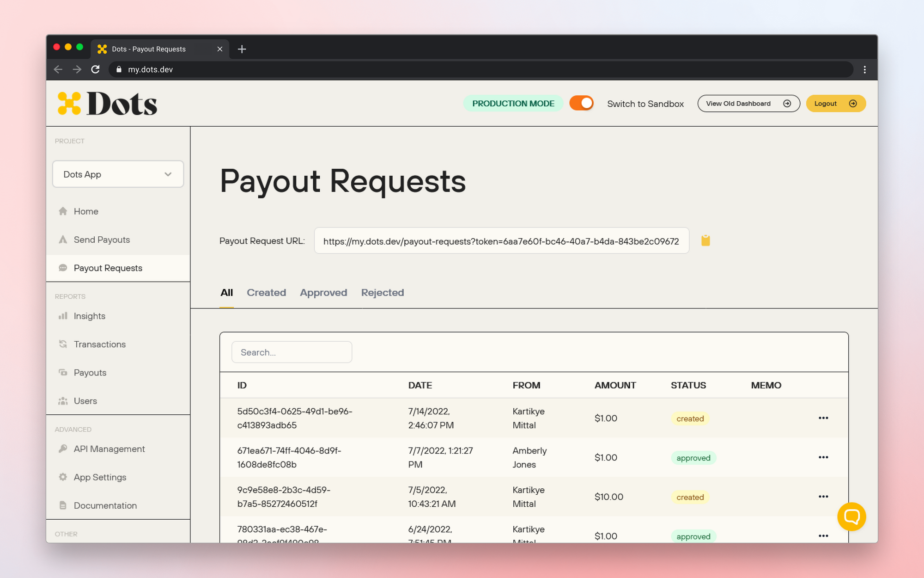Open the Dots App project selector
Viewport: 924px width, 578px height.
(118, 174)
